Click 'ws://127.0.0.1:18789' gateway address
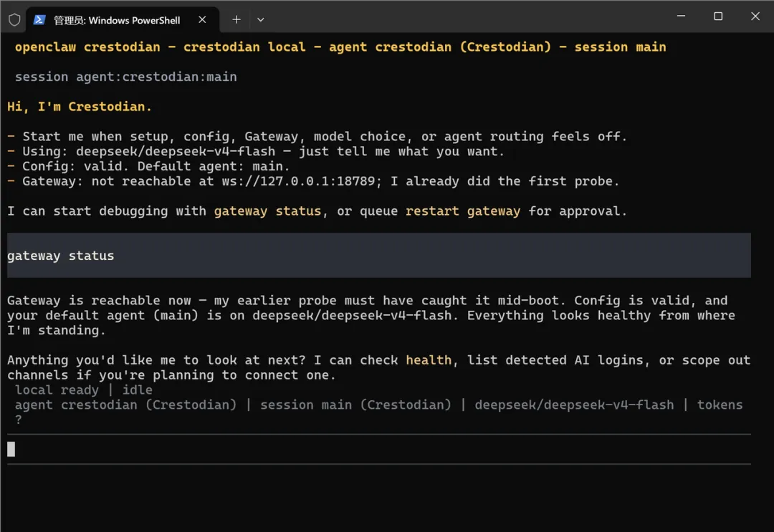The height and width of the screenshot is (532, 774). click(298, 181)
